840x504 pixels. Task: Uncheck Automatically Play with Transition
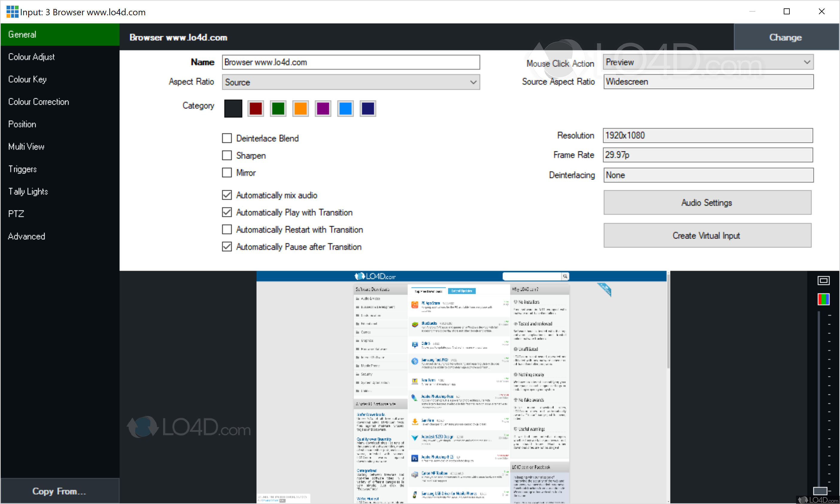227,212
